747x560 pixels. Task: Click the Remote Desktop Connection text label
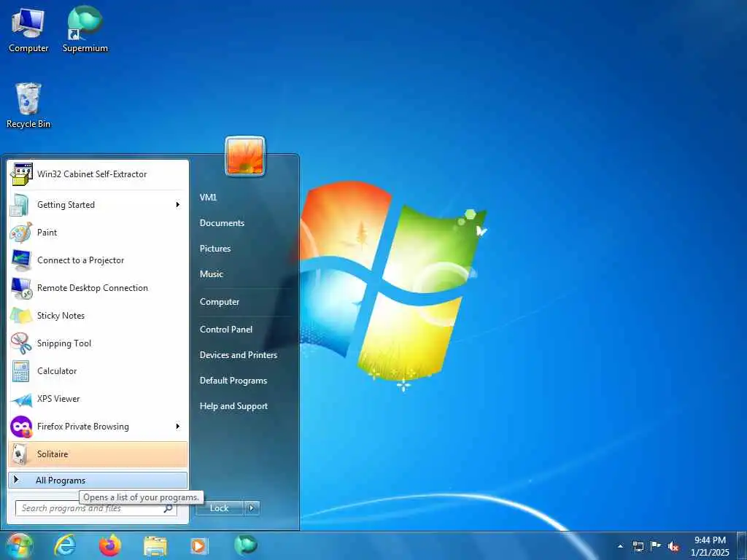93,288
